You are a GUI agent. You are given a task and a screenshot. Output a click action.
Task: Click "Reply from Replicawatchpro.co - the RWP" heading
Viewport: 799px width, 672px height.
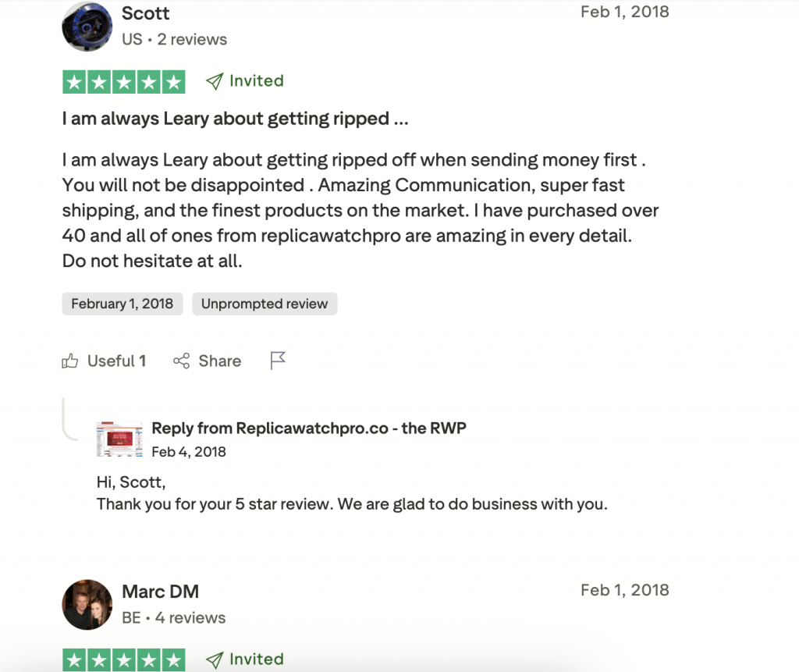click(309, 428)
